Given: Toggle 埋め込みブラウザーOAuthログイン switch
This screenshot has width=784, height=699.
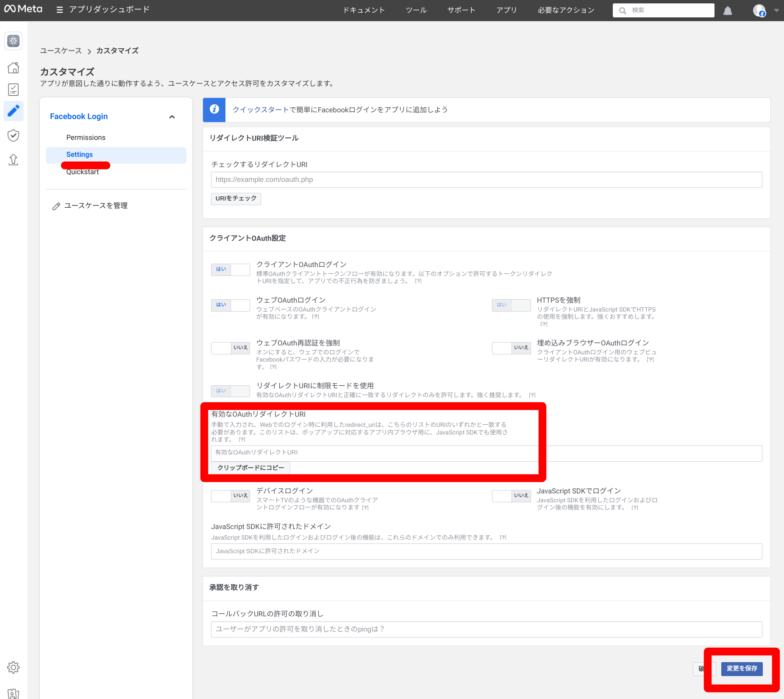Looking at the screenshot, I should coord(512,348).
